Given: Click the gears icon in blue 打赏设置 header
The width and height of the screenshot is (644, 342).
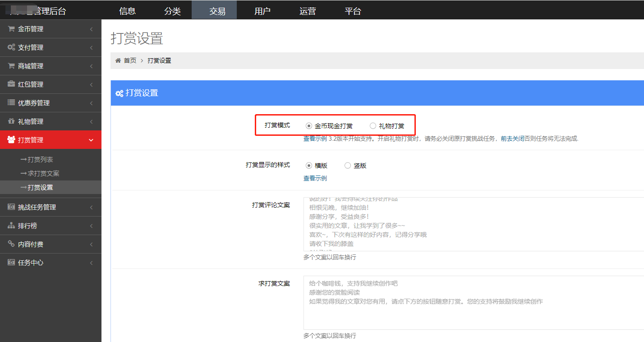Looking at the screenshot, I should point(120,93).
